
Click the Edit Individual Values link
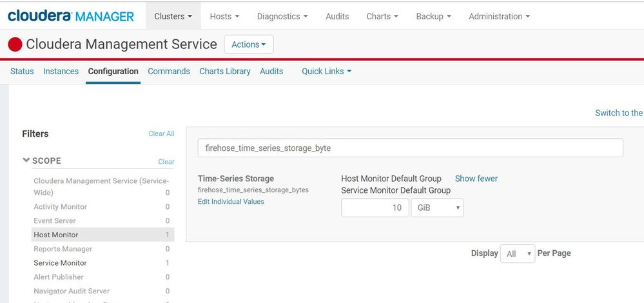tap(231, 202)
